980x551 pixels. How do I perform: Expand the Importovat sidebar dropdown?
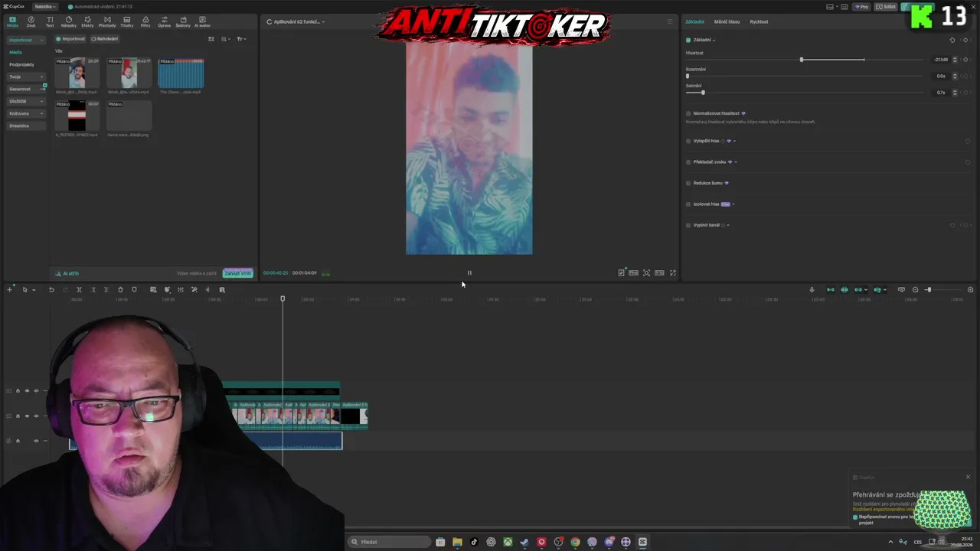(x=41, y=40)
